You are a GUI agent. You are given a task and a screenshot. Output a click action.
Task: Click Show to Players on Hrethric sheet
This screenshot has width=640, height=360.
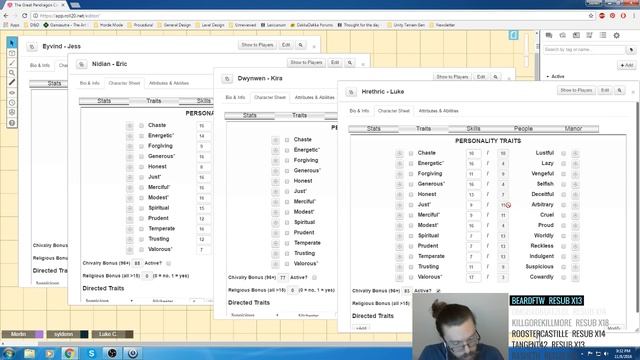pos(576,90)
